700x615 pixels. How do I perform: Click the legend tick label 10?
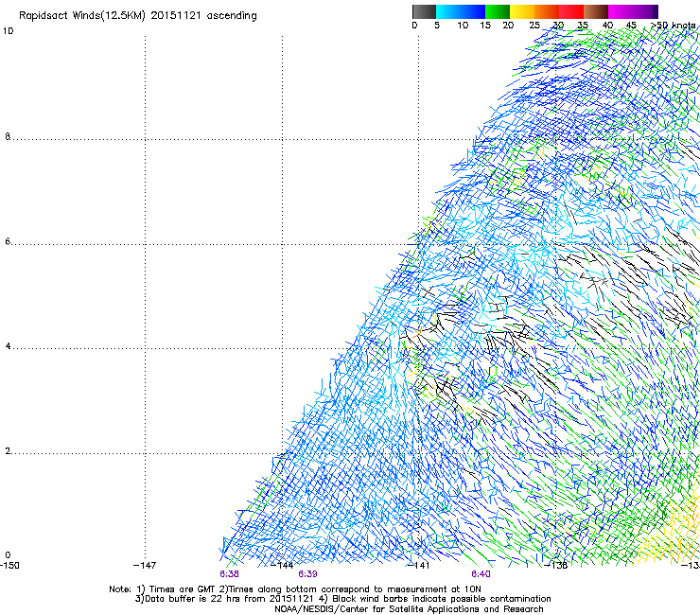coord(463,26)
